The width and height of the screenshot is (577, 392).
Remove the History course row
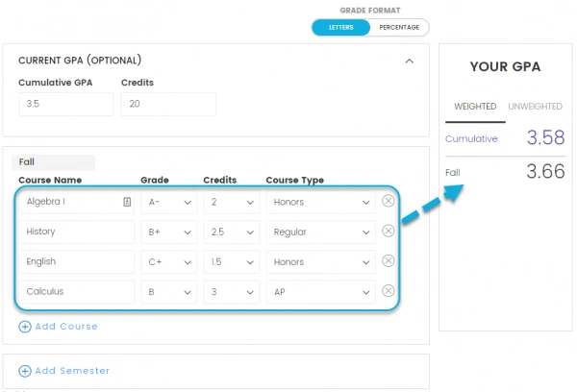click(x=388, y=231)
